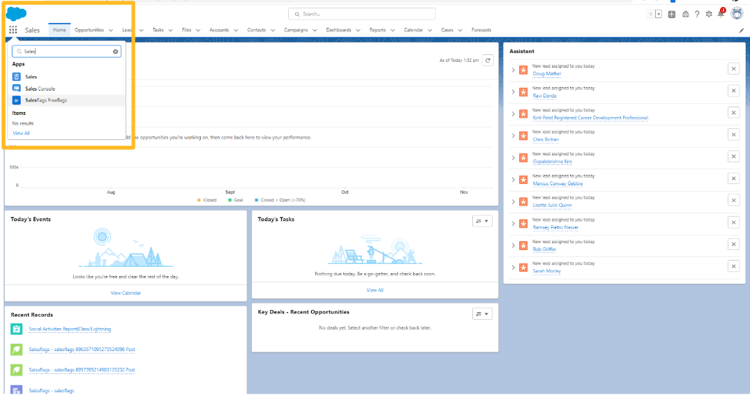
Task: Click the pencil edit navigation icon
Action: [741, 30]
